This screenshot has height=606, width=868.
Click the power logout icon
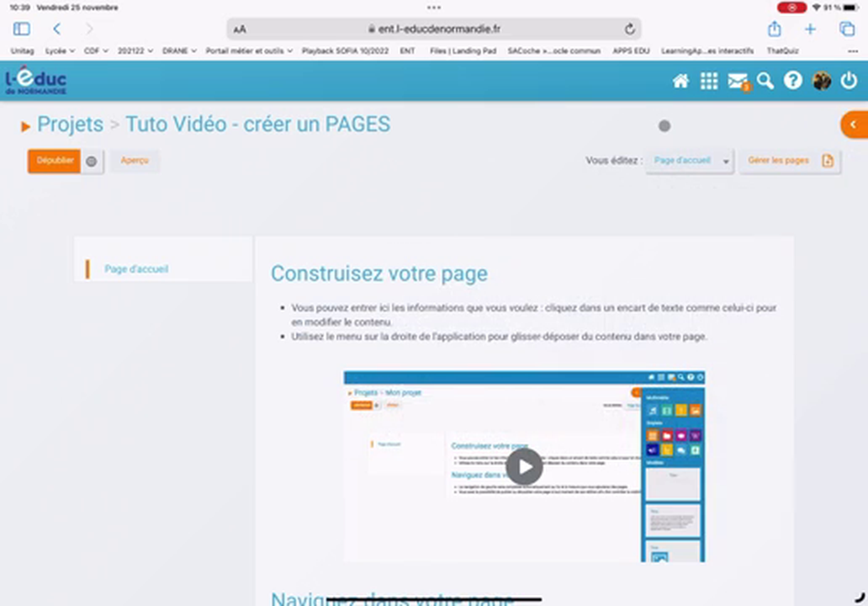coord(849,80)
